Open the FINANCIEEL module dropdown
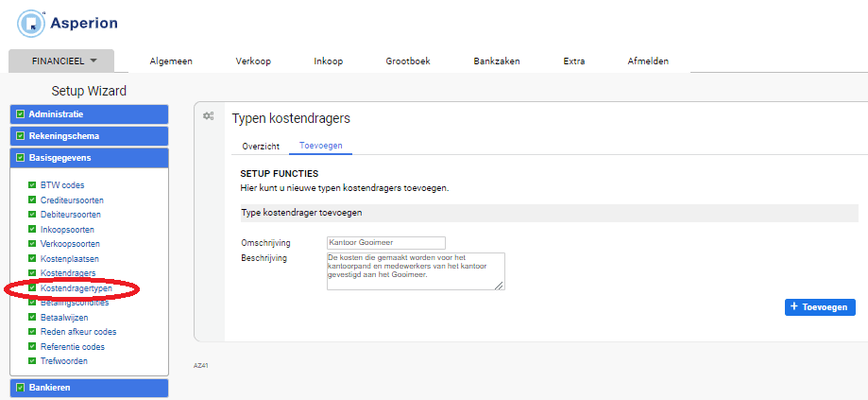Viewport: 868px width, 400px height. coord(61,61)
